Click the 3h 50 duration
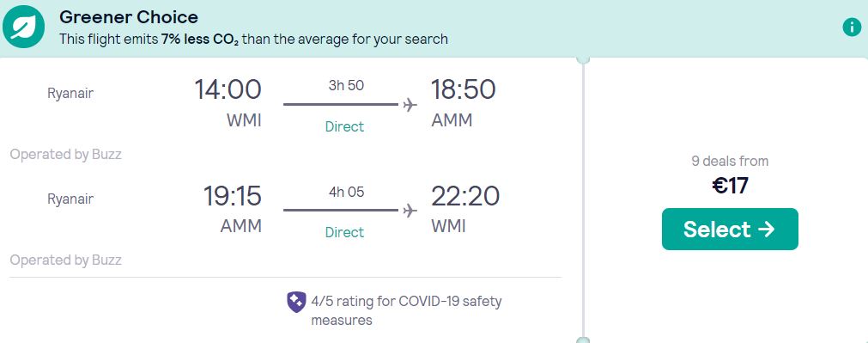 tap(346, 86)
